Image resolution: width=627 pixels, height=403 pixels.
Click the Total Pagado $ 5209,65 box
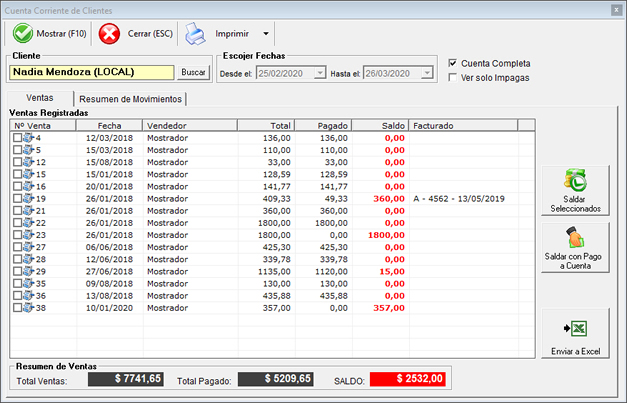(276, 379)
